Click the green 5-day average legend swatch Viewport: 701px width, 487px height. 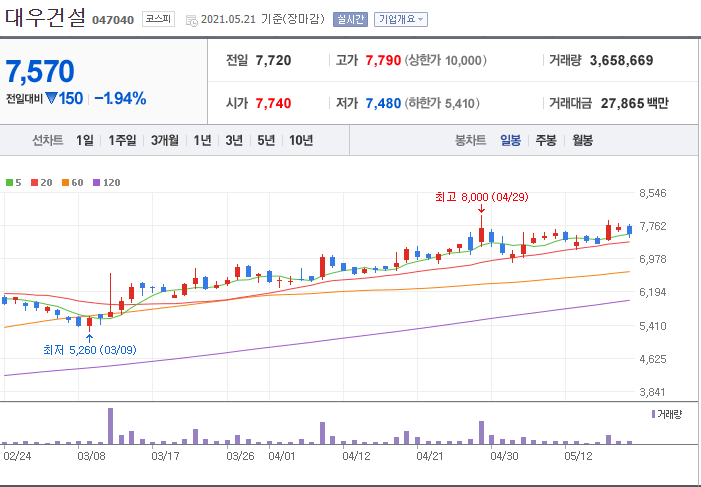pos(9,182)
